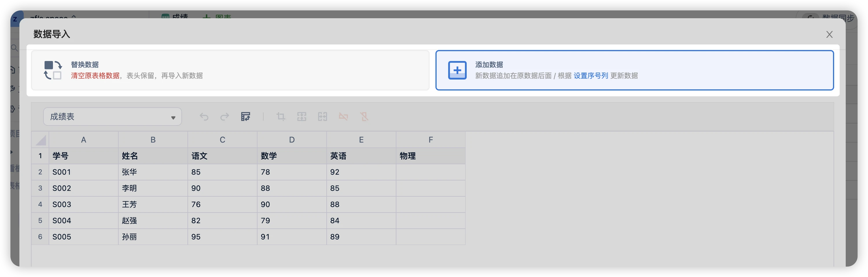This screenshot has width=868, height=277.
Task: Select column E header
Action: 361,140
